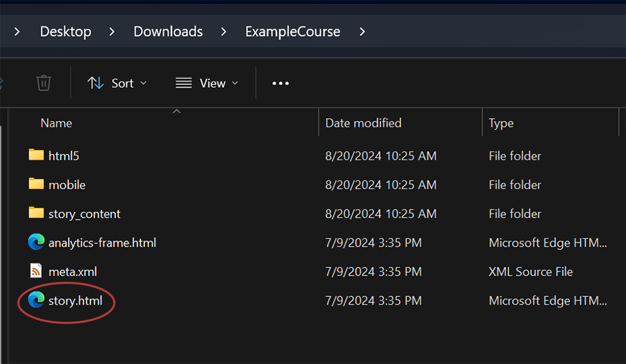Expand the chevron after ExampleCourse breadcrumb

(362, 32)
